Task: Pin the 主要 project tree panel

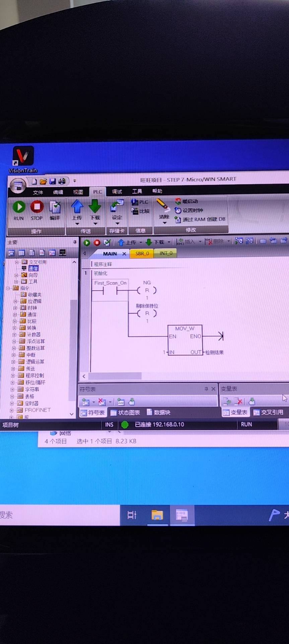Action: pyautogui.click(x=75, y=242)
